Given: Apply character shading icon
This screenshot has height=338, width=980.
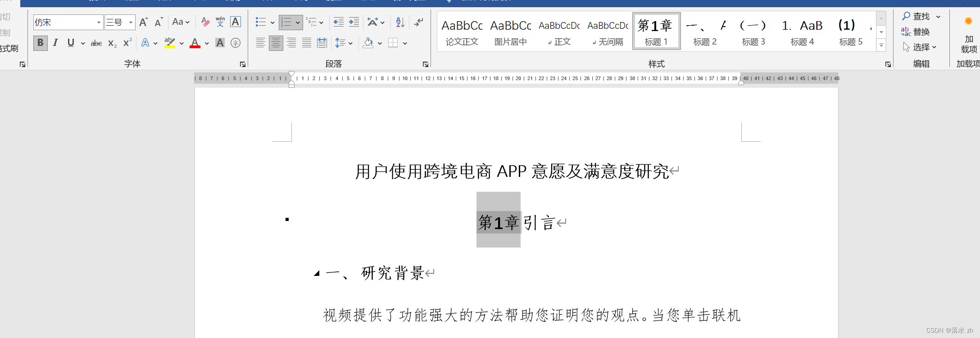Looking at the screenshot, I should (220, 43).
